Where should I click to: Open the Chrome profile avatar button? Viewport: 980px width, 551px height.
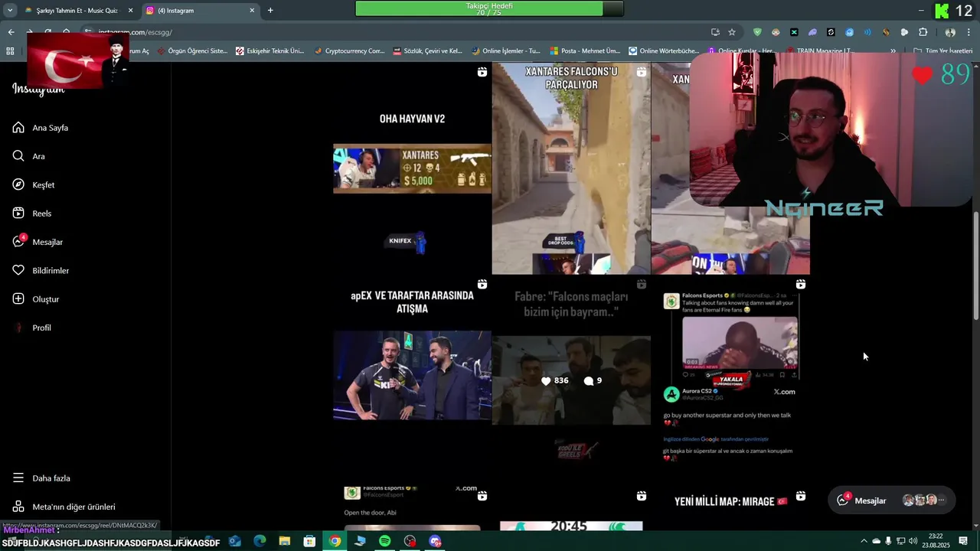tap(950, 32)
